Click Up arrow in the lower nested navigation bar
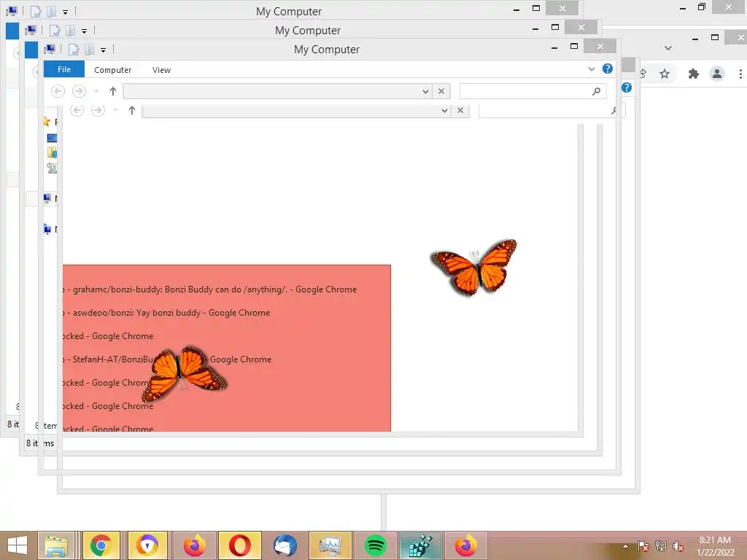This screenshot has width=747, height=560. 132,111
